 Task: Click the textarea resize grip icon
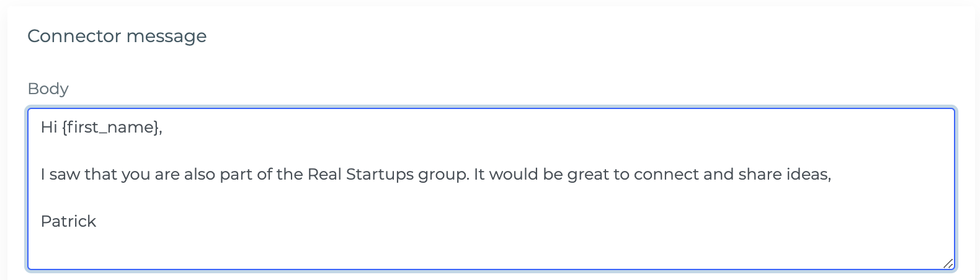[x=948, y=263]
